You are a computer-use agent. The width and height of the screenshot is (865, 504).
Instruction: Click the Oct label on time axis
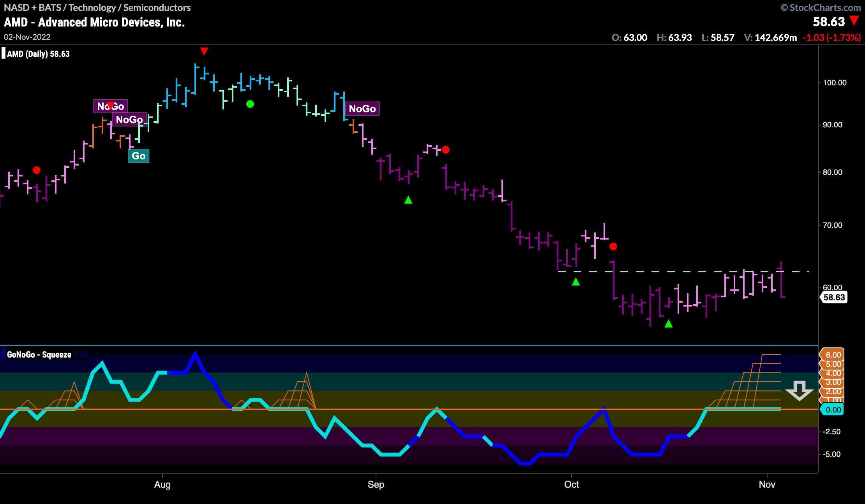point(572,484)
